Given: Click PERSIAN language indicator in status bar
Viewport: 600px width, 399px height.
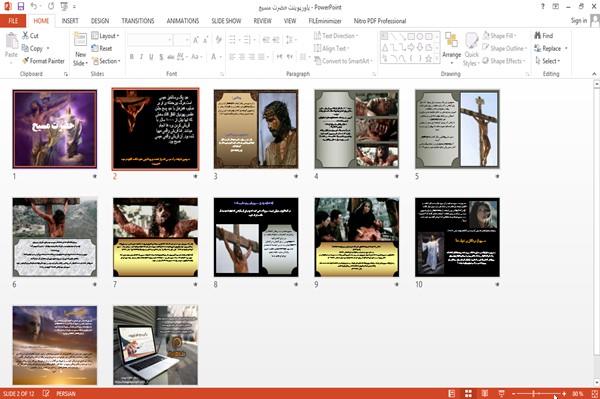Looking at the screenshot, I should (x=66, y=393).
